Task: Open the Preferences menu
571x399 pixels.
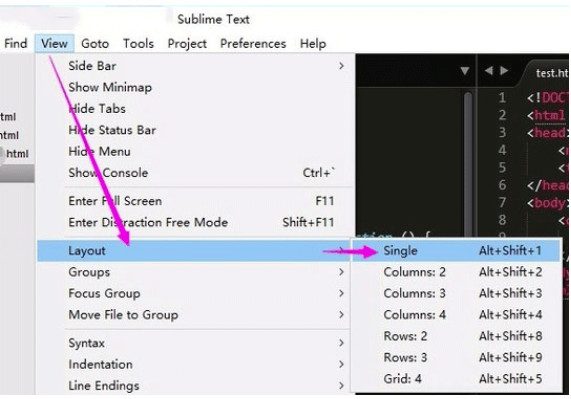Action: 253,44
